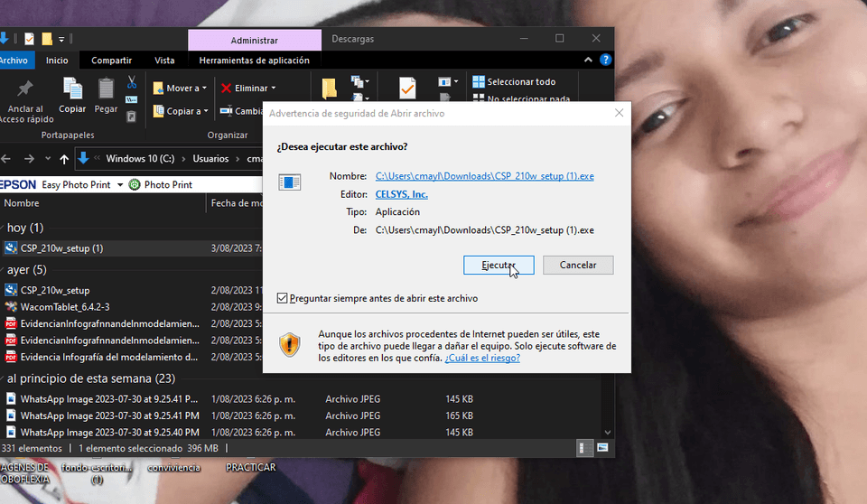Open the Herramientas de aplicación tab

(255, 61)
